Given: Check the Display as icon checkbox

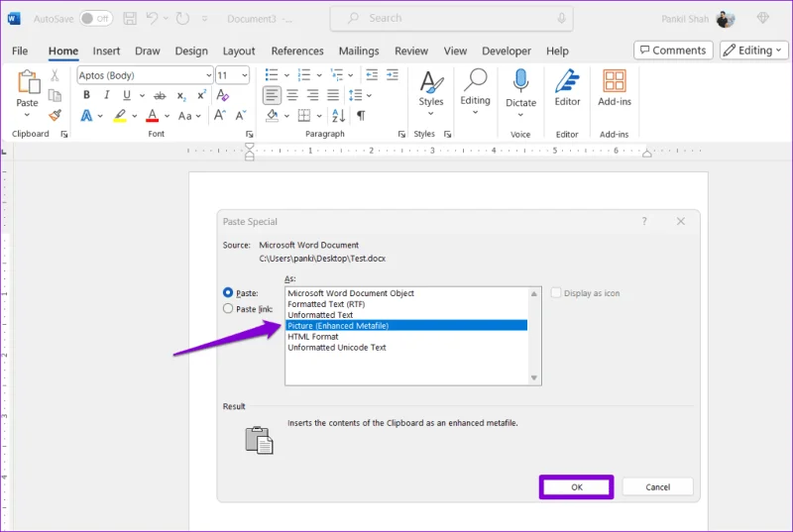Looking at the screenshot, I should pyautogui.click(x=556, y=293).
